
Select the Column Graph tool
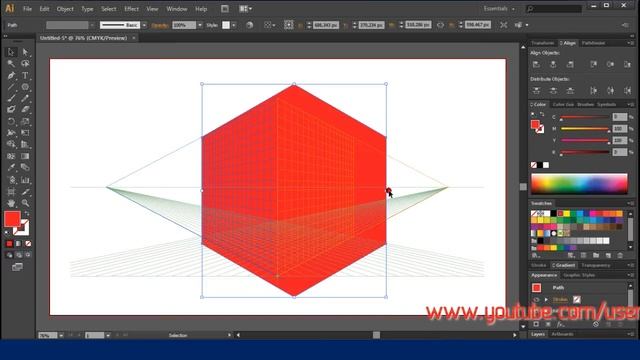click(25, 180)
